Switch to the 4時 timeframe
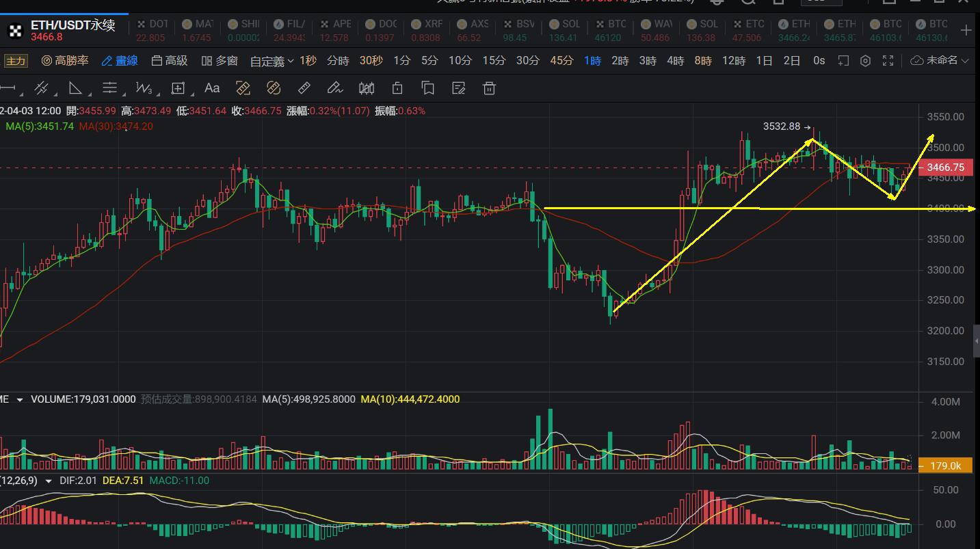Viewport: 980px width, 549px height. tap(675, 61)
